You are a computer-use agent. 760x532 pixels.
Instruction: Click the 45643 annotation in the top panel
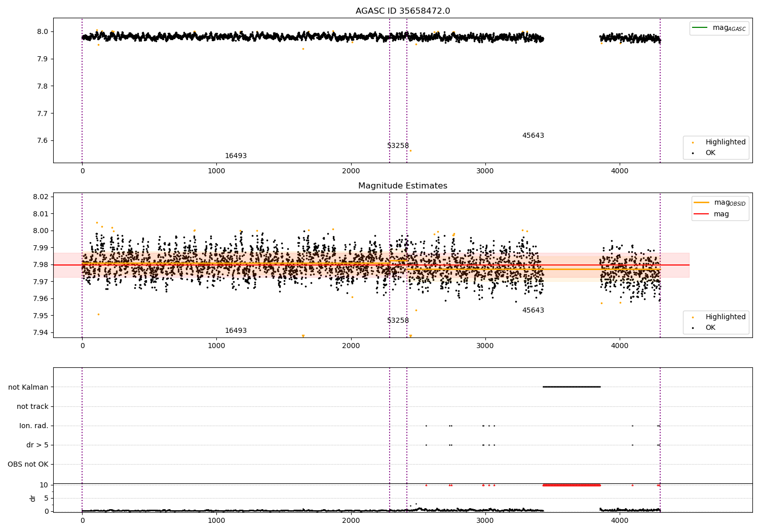point(533,136)
